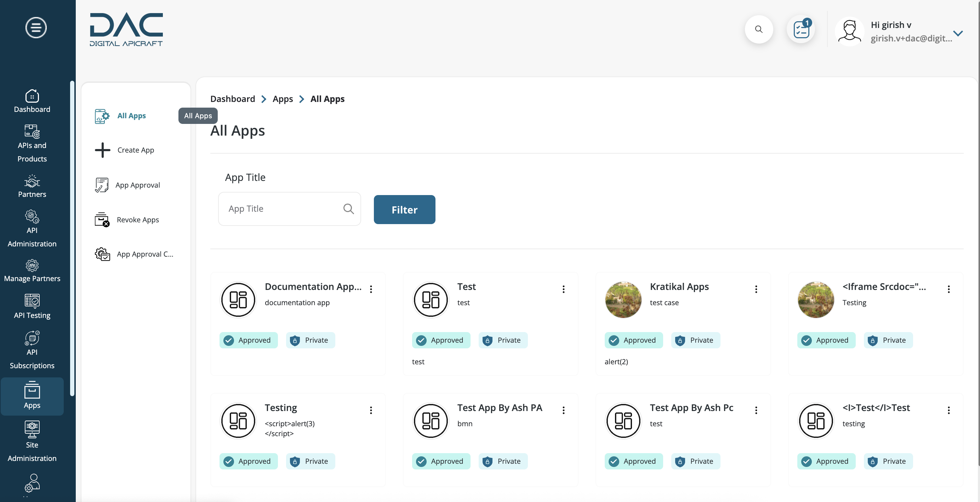Click Approved badge on Documentation App card
This screenshot has height=502, width=980.
248,340
